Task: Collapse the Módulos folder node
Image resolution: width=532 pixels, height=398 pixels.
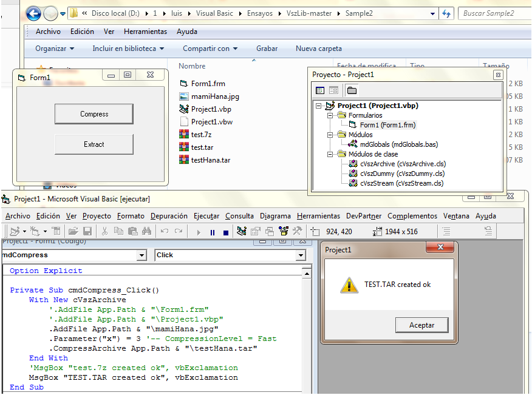Action: click(330, 135)
